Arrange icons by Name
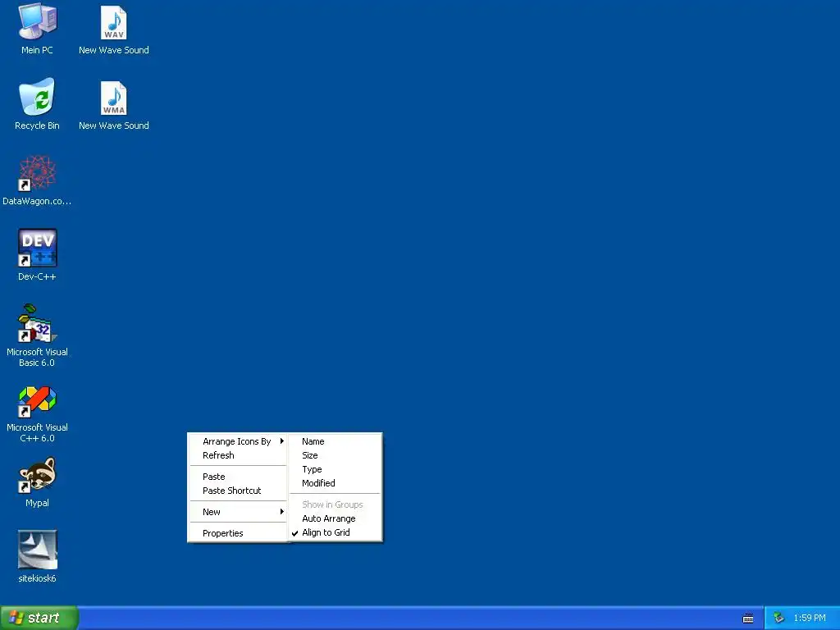This screenshot has height=630, width=840. click(x=335, y=441)
